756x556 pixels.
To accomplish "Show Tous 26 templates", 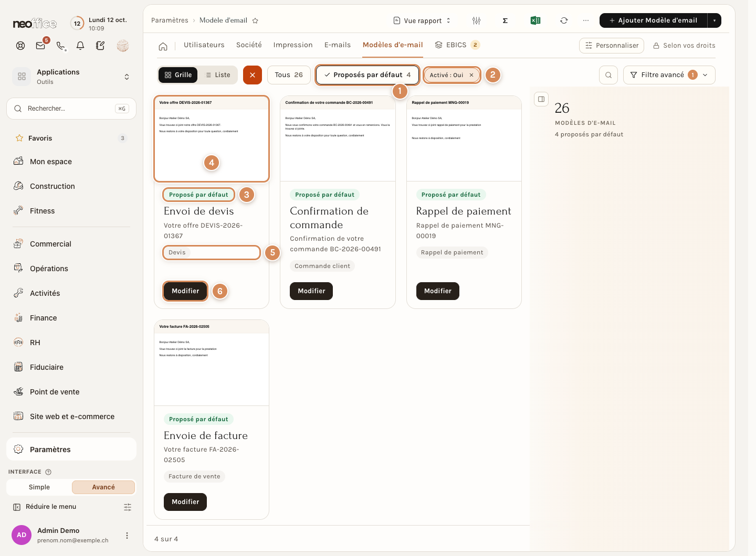I will (289, 75).
